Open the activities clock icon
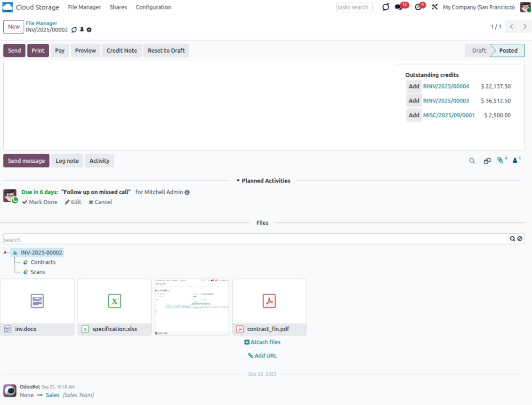532x405 pixels. (x=418, y=7)
